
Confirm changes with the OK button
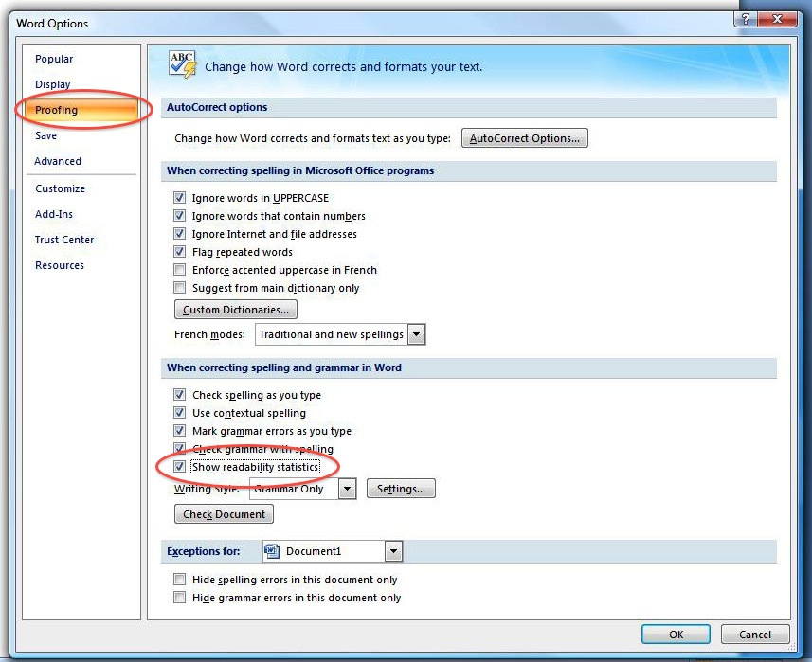click(676, 634)
